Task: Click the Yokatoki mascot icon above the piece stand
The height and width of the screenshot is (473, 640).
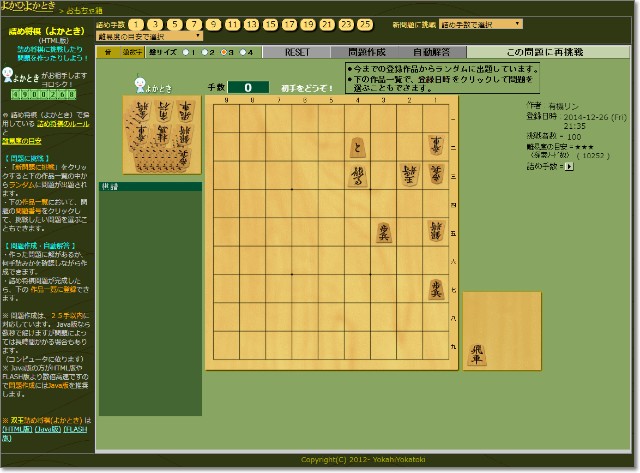Action: pyautogui.click(x=140, y=86)
